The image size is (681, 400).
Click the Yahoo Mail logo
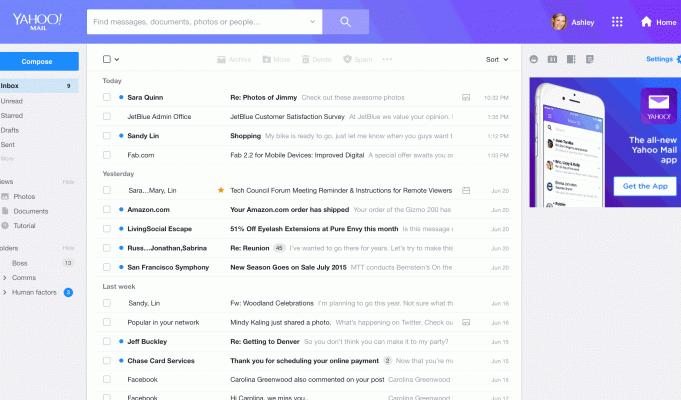37,21
